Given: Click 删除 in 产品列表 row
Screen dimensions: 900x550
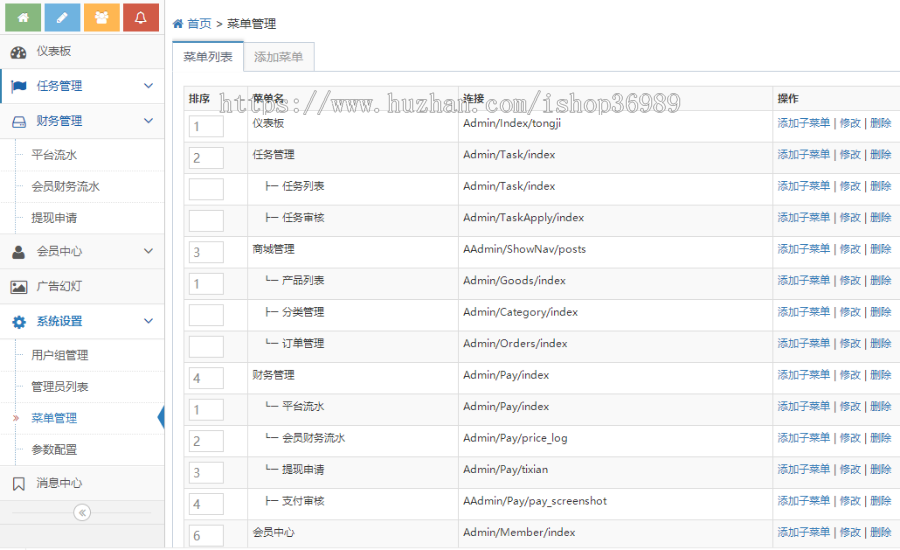Looking at the screenshot, I should click(x=880, y=280).
